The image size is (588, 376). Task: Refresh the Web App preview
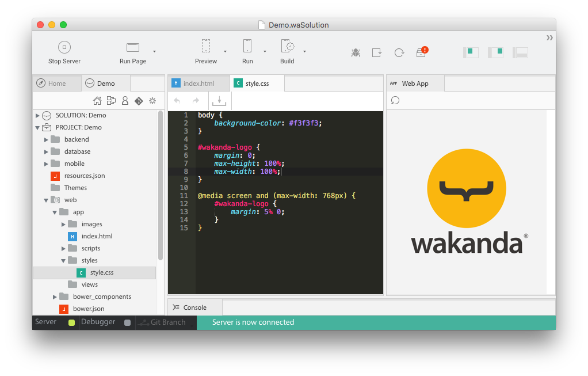pyautogui.click(x=395, y=100)
